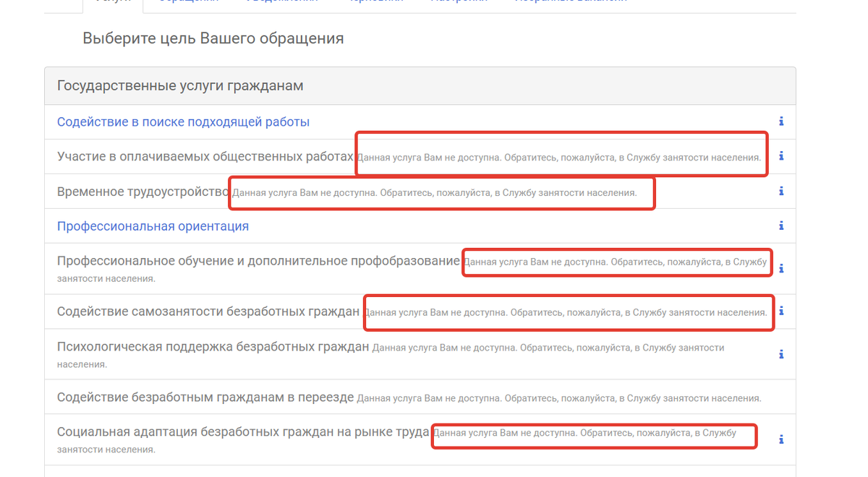Open info icon beside 'Временное трудоустройство'
868x477 pixels.
780,191
